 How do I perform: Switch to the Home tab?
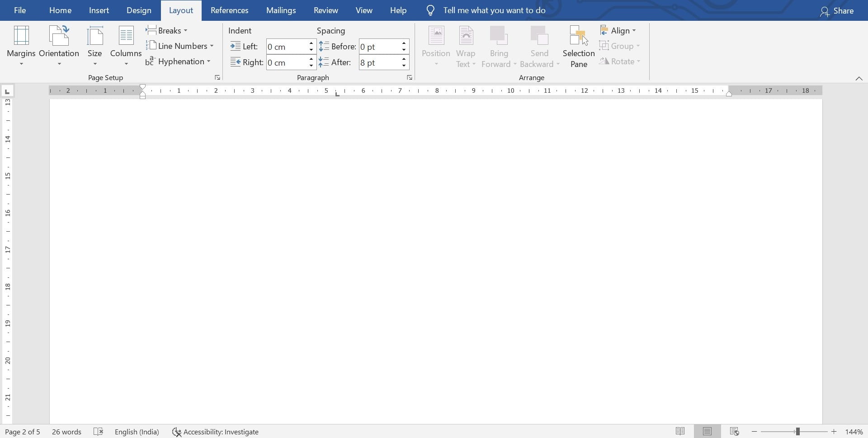point(60,10)
